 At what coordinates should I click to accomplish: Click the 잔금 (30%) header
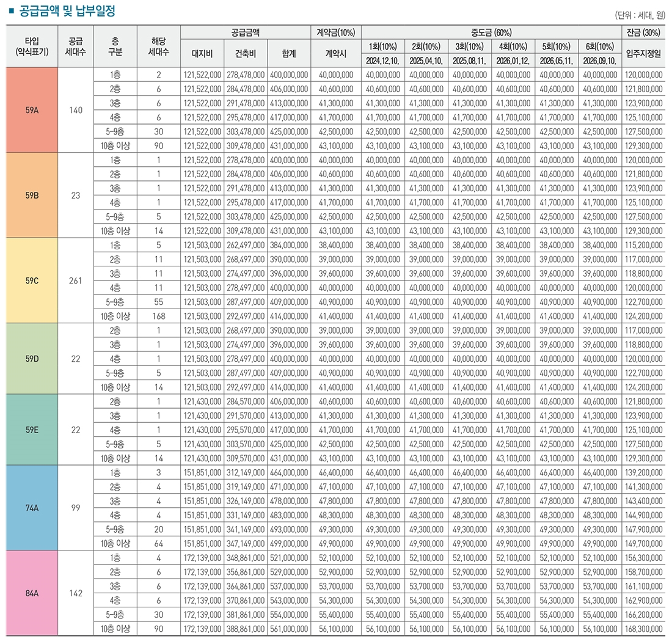(x=644, y=32)
